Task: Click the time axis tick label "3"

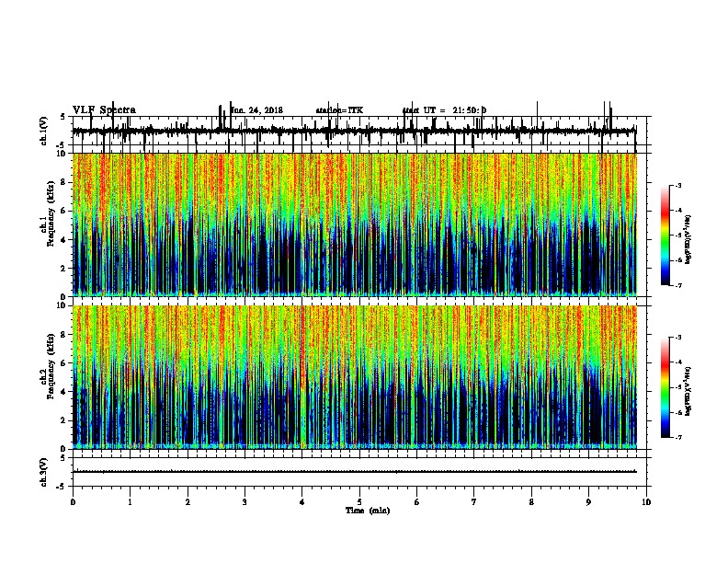Action: [x=245, y=502]
